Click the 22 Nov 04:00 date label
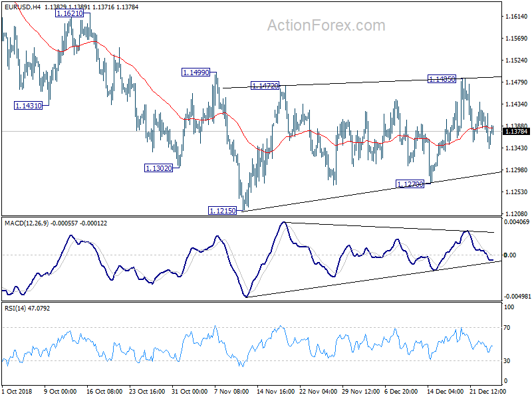This screenshot has height=399, width=532. point(319,391)
